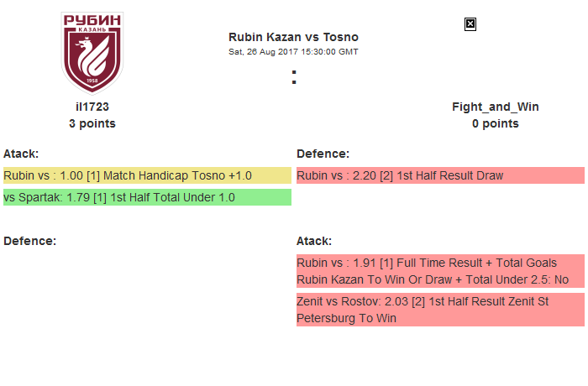Click the broken image icon for Tosno
Viewport: 588px width, 386px height.
coord(470,24)
